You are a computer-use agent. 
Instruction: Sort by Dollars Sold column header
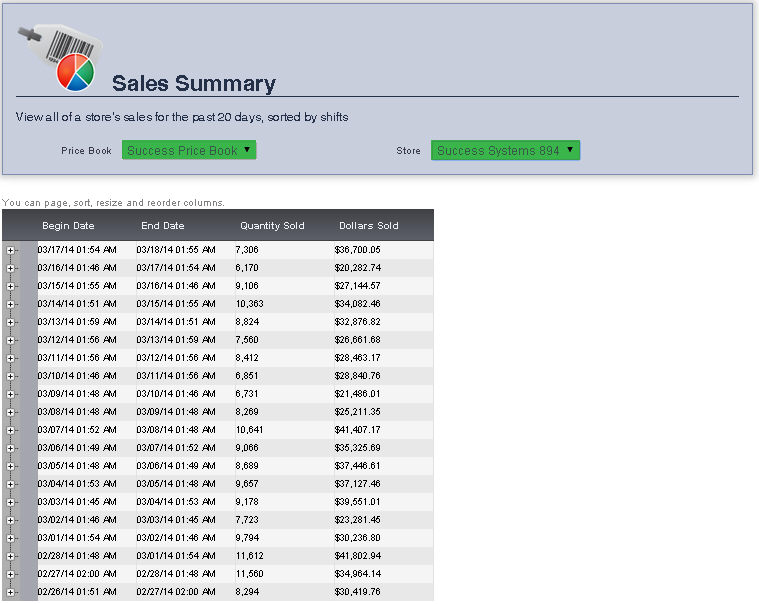[x=368, y=226]
